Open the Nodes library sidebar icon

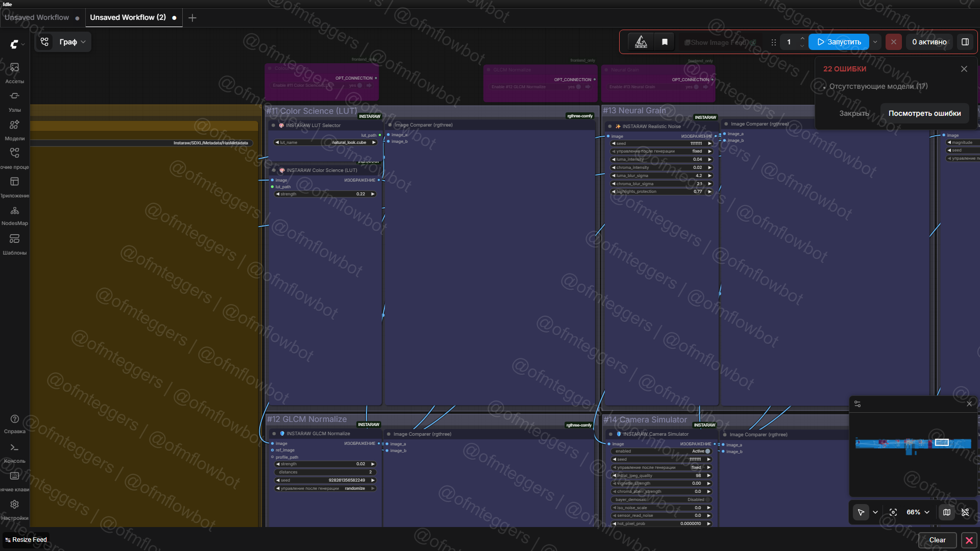click(14, 101)
